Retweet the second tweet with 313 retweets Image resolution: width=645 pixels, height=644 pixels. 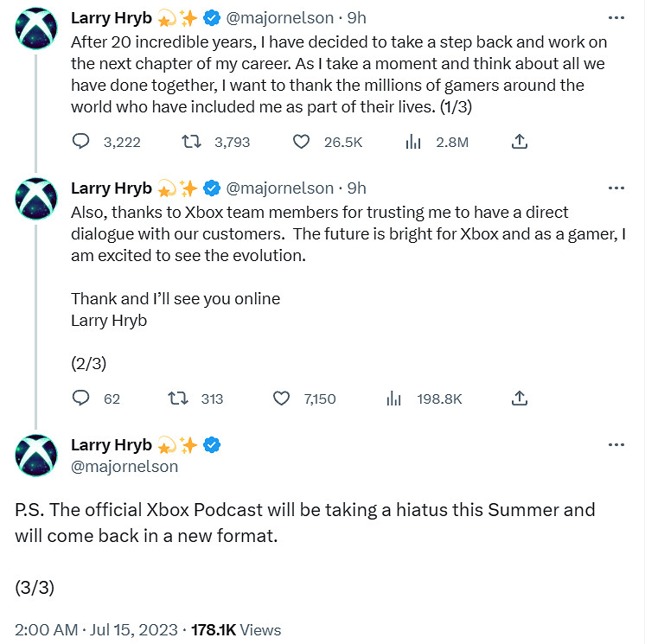[179, 399]
